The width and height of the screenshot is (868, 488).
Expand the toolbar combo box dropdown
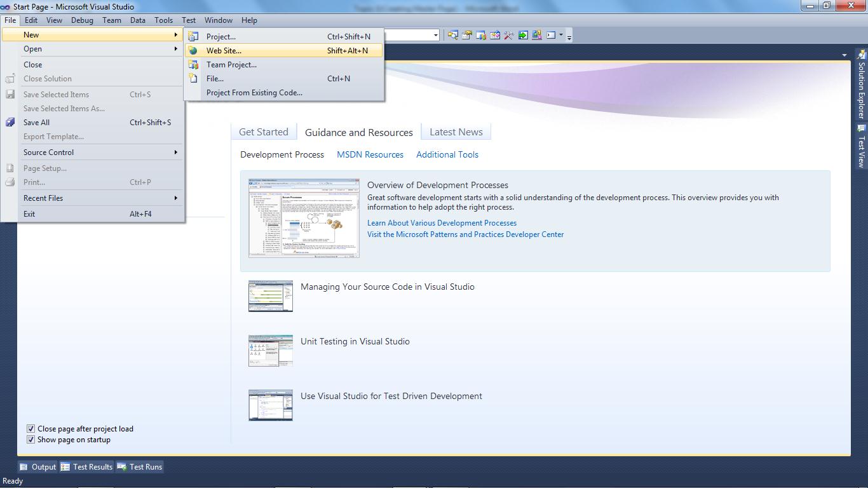[x=436, y=36]
